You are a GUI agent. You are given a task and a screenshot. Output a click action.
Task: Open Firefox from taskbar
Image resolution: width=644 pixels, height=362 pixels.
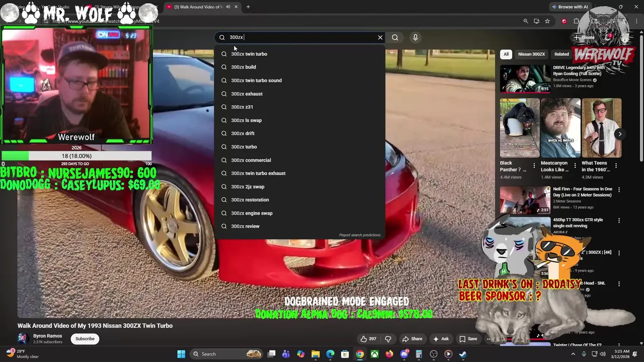[x=389, y=354]
